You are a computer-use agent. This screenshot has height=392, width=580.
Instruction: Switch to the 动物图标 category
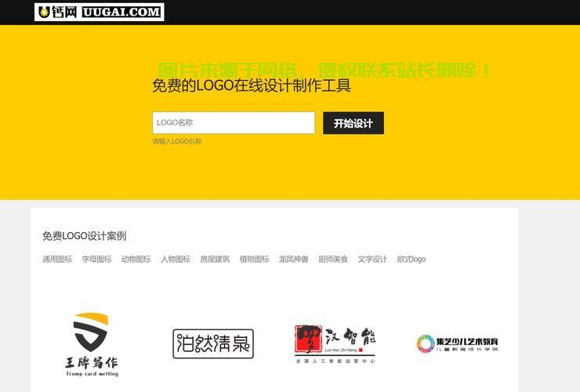136,260
